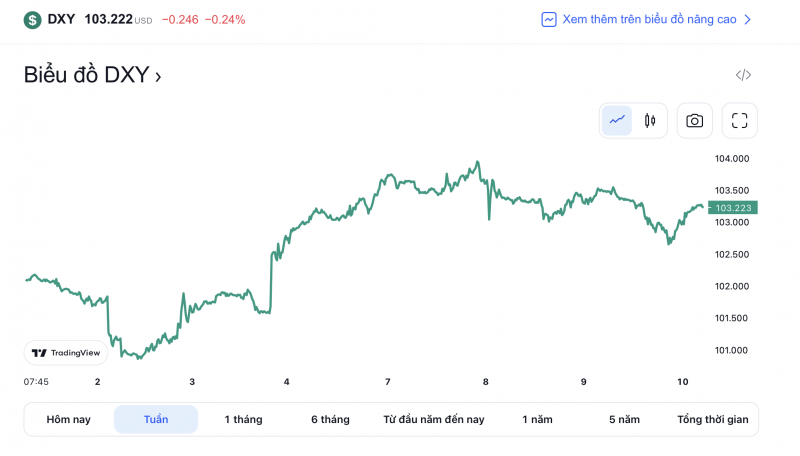Open embed code icon
The width and height of the screenshot is (800, 456).
[x=743, y=75]
